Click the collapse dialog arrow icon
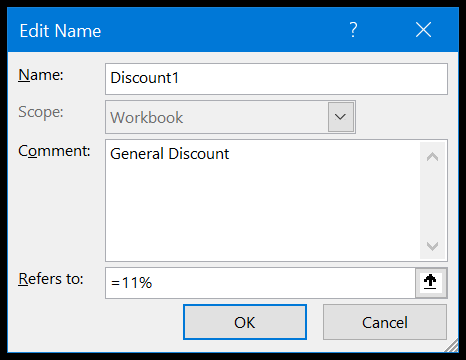This screenshot has width=466, height=360. coord(430,282)
